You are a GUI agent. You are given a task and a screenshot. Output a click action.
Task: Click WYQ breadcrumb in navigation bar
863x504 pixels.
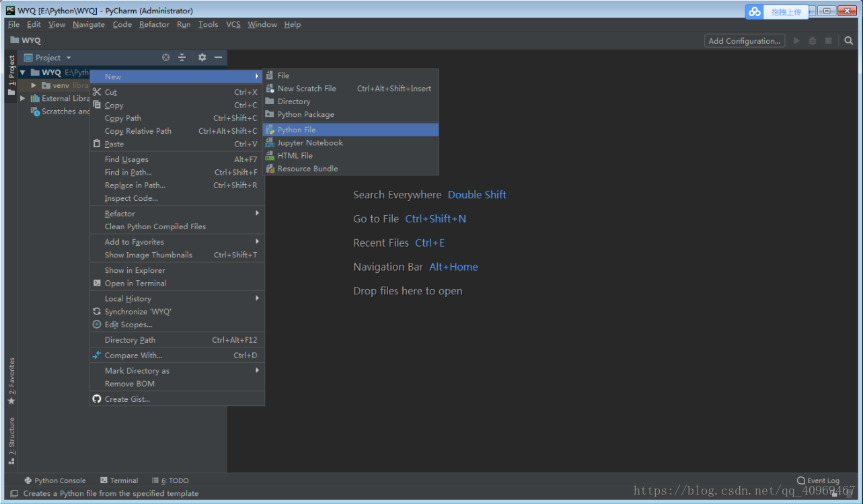[x=26, y=40]
